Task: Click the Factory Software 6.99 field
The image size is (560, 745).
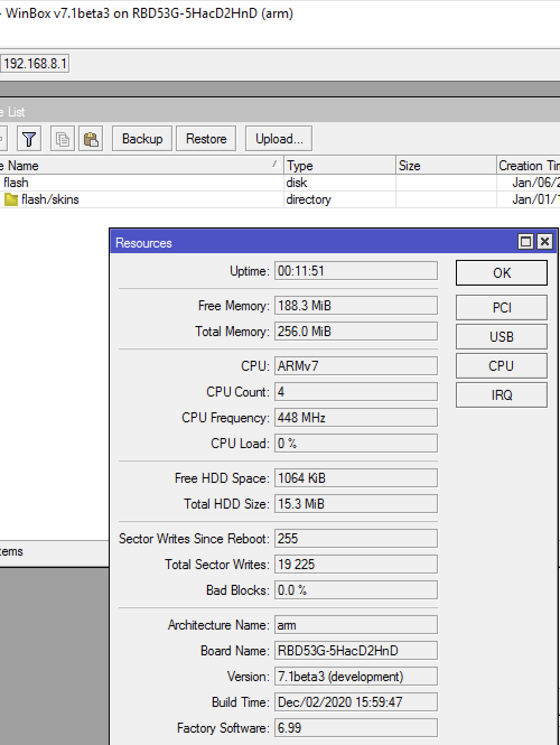Action: (356, 728)
